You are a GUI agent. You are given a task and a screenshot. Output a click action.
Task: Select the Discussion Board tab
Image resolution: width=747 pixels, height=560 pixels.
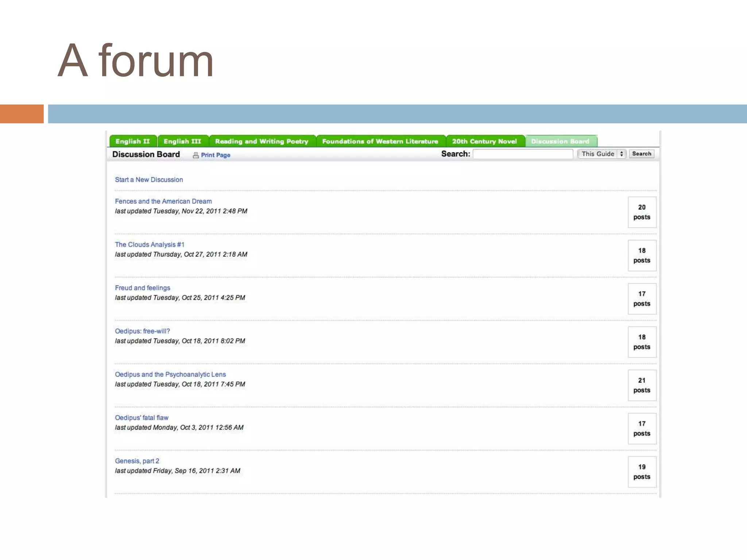[x=560, y=141]
